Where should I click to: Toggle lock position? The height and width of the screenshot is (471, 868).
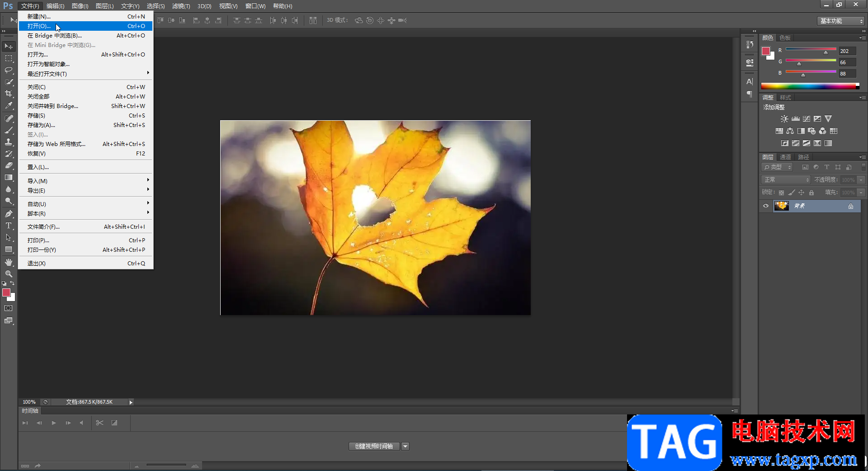801,193
